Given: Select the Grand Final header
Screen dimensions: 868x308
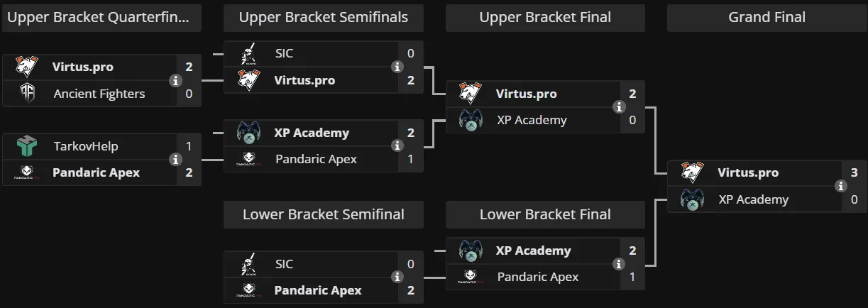Looking at the screenshot, I should (767, 18).
